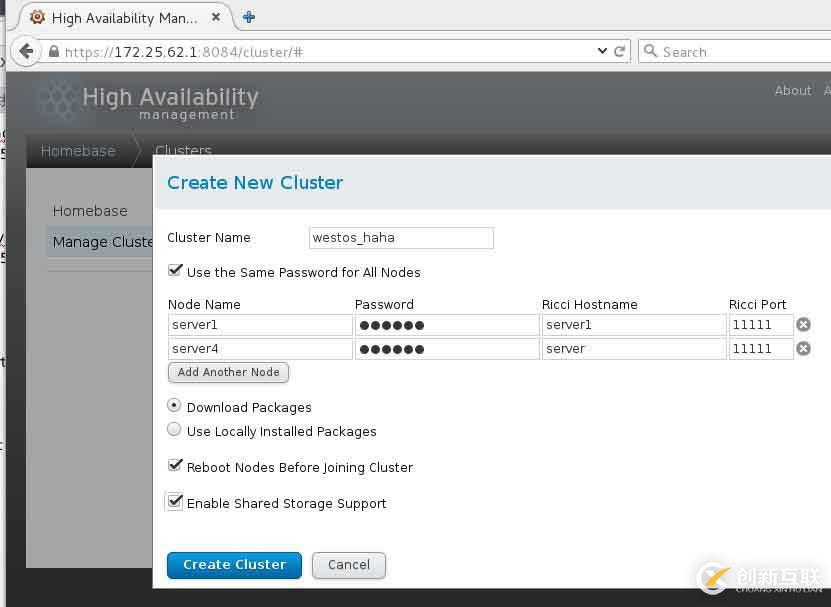Click the address bar URL
Viewport: 831px width, 607px height.
pos(183,52)
